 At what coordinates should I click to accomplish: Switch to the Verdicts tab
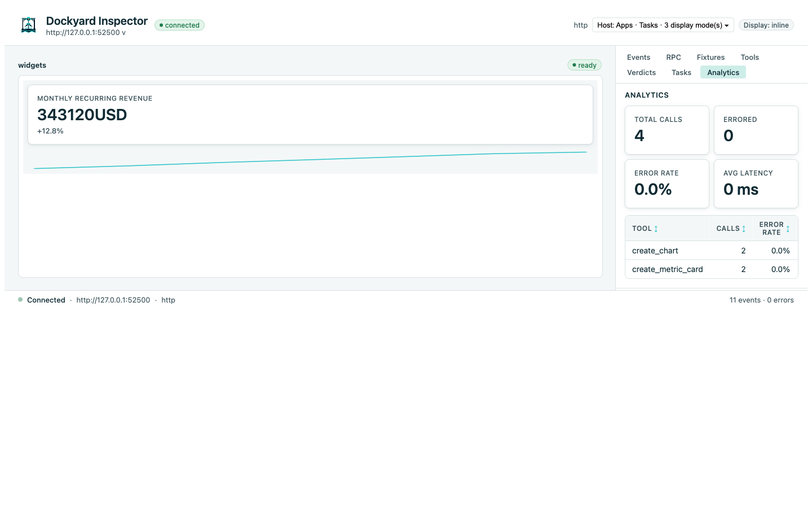click(641, 72)
